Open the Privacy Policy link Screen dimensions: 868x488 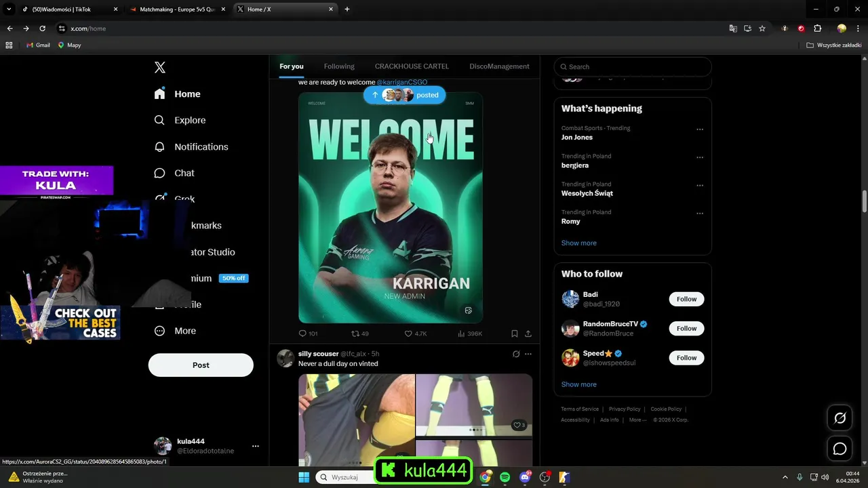(x=625, y=409)
